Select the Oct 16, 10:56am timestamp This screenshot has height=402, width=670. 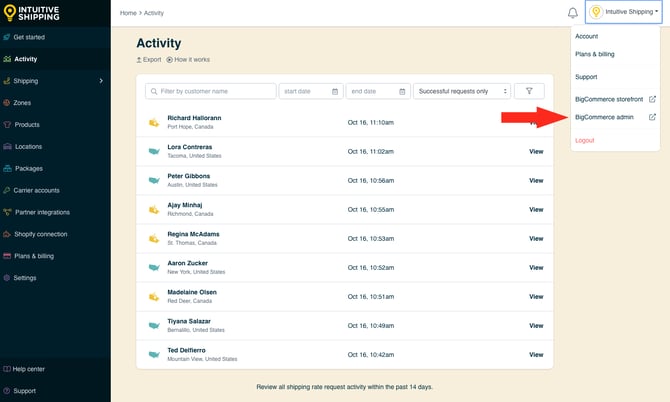(371, 181)
